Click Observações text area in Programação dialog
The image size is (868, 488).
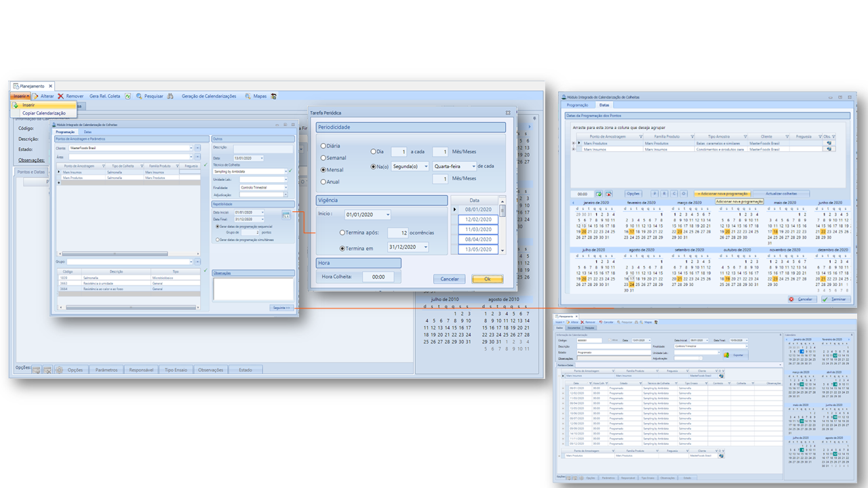253,289
